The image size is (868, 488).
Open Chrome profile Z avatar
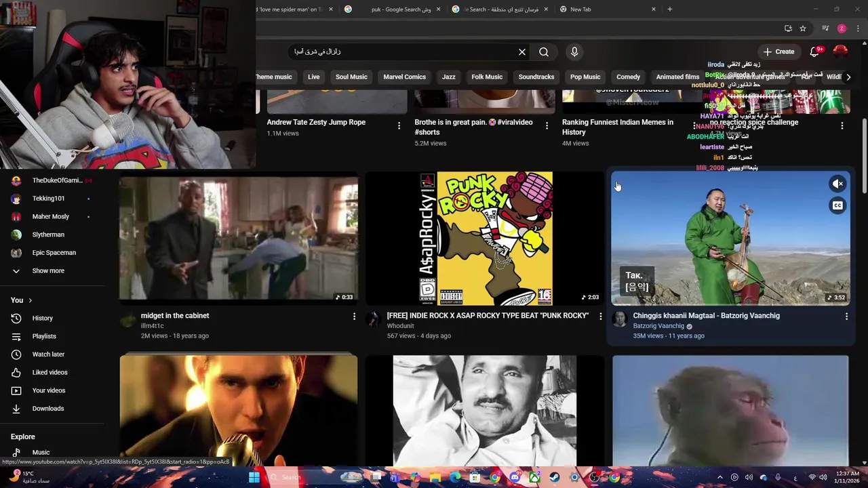(842, 28)
